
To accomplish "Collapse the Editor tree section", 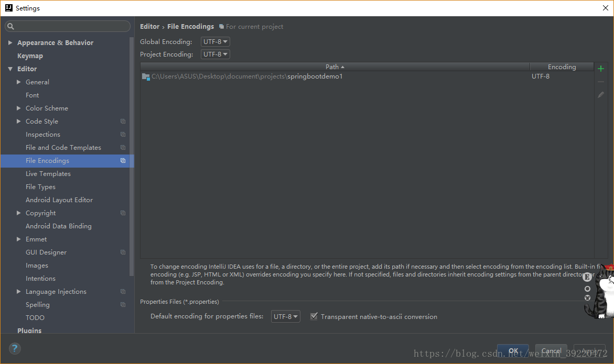I will pyautogui.click(x=10, y=69).
